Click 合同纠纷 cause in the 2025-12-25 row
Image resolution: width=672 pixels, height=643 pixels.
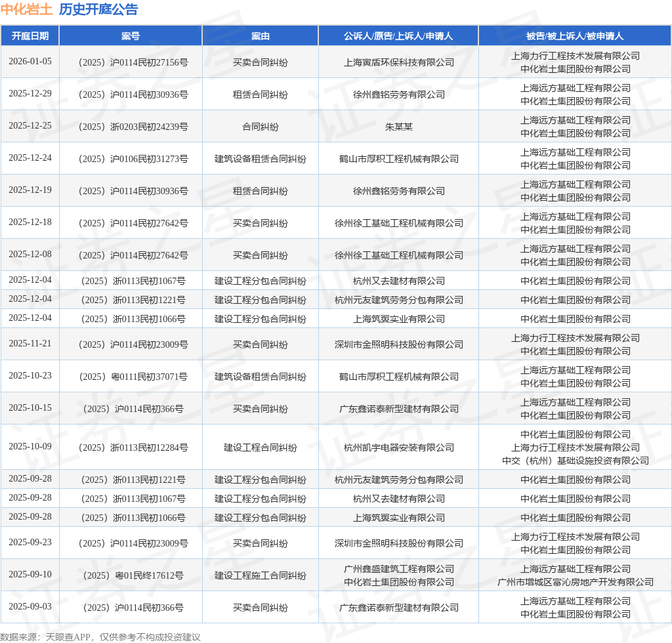coord(260,127)
